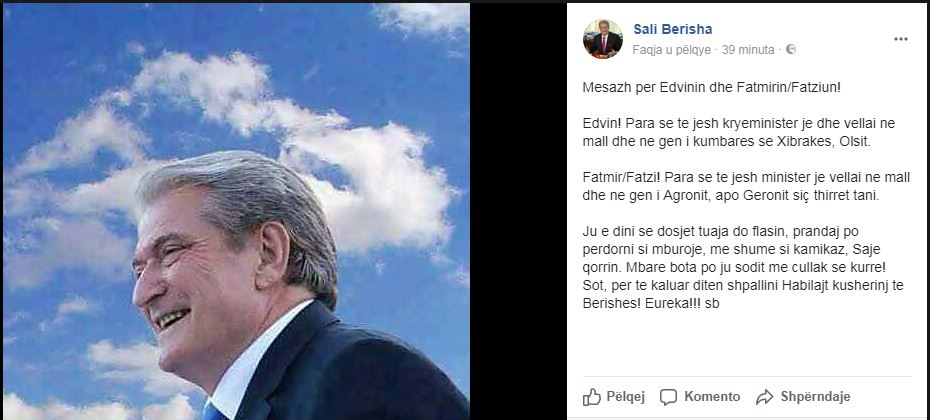Screen dimensions: 930x420
Task: Click the share arrow icon
Action: (766, 396)
